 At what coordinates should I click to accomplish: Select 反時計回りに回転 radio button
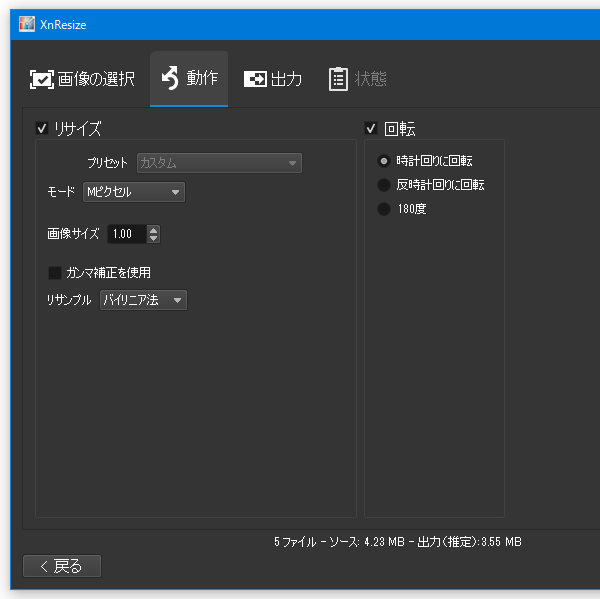(384, 185)
